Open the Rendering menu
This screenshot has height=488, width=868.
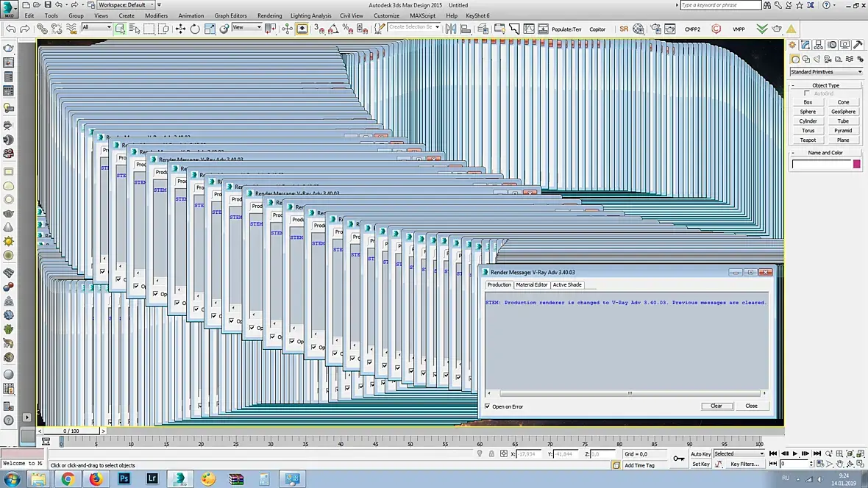point(269,15)
